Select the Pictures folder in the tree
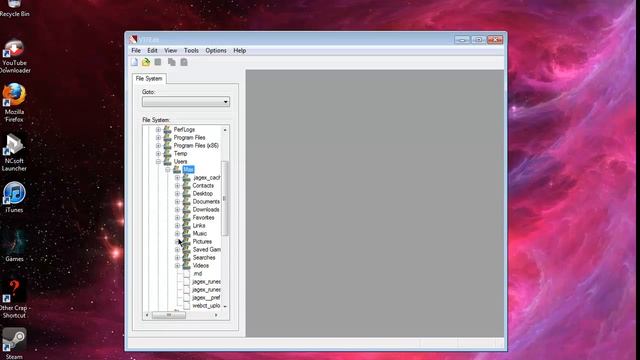The height and width of the screenshot is (360, 640). (202, 242)
